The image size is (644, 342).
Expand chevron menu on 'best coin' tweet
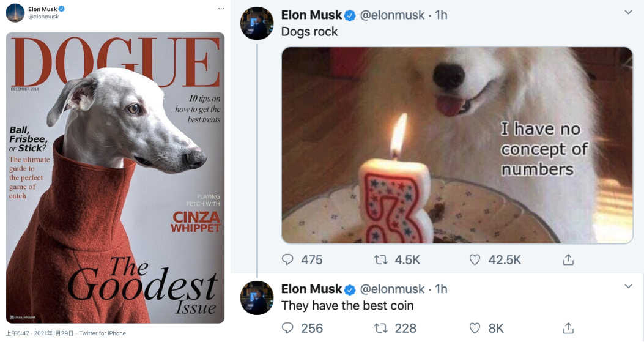coord(628,286)
